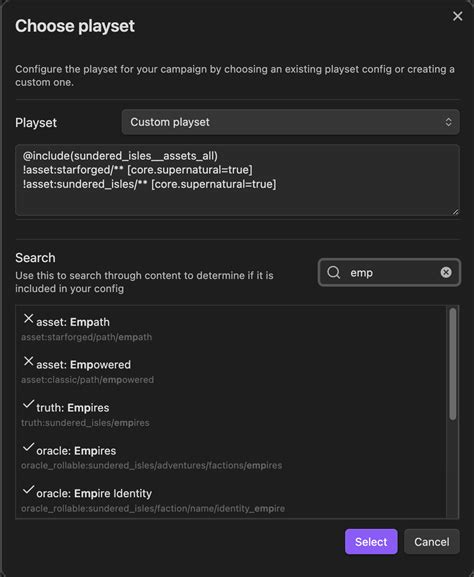
Task: Click the checkmark beside truth: Empires
Action: coord(28,404)
